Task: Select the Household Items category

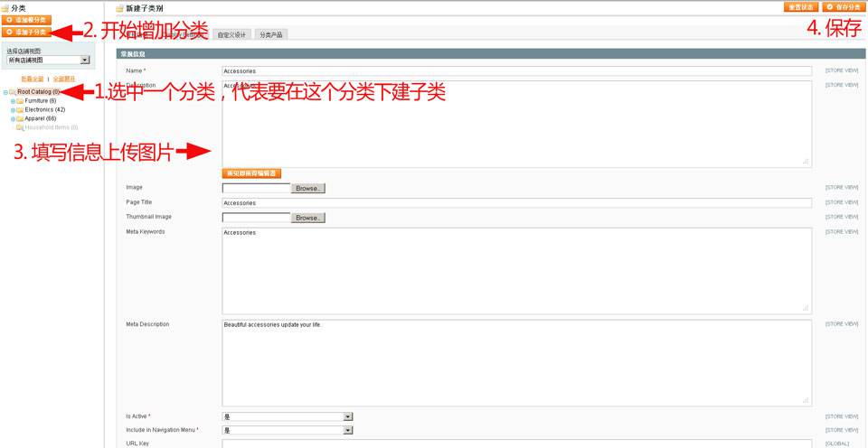Action: pos(51,127)
